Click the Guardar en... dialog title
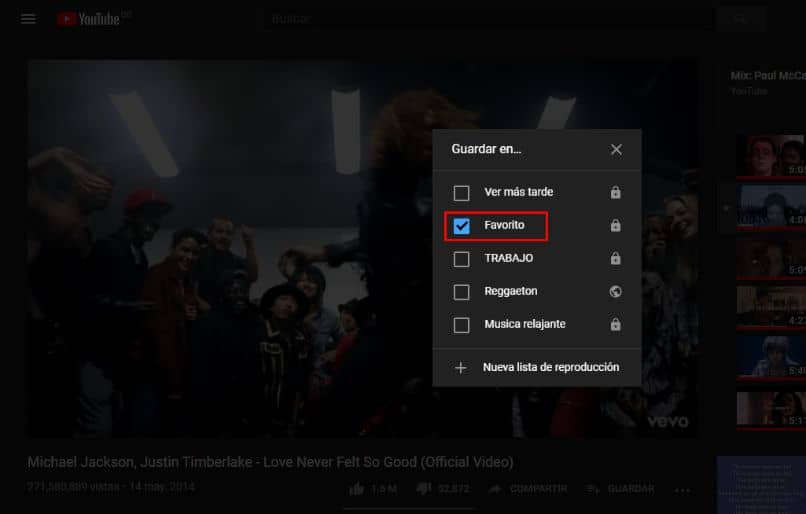The width and height of the screenshot is (806, 514). point(486,149)
